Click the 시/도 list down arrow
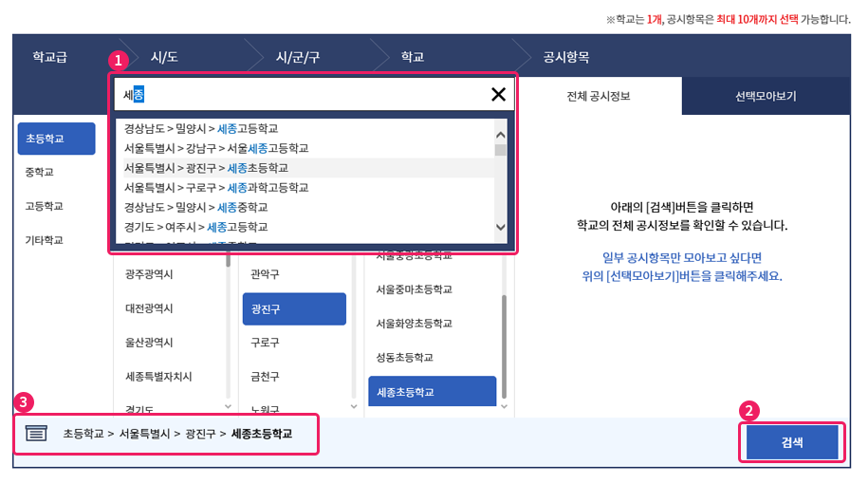 (228, 406)
